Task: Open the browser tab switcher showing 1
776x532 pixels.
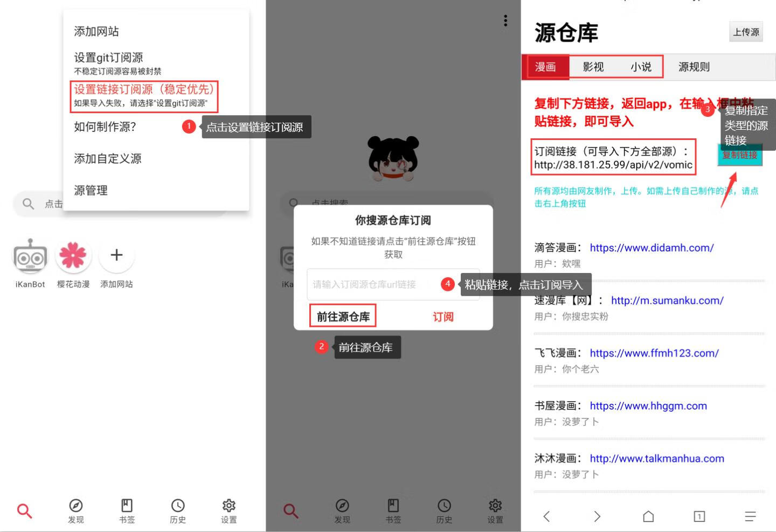Action: point(699,516)
